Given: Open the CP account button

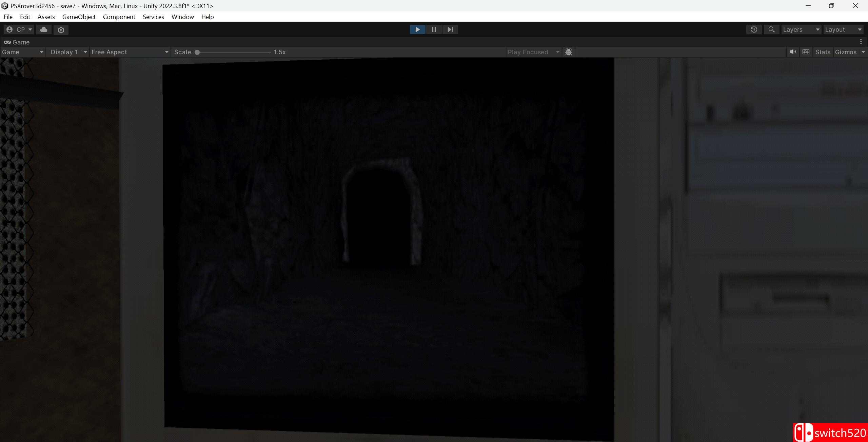Looking at the screenshot, I should 19,29.
